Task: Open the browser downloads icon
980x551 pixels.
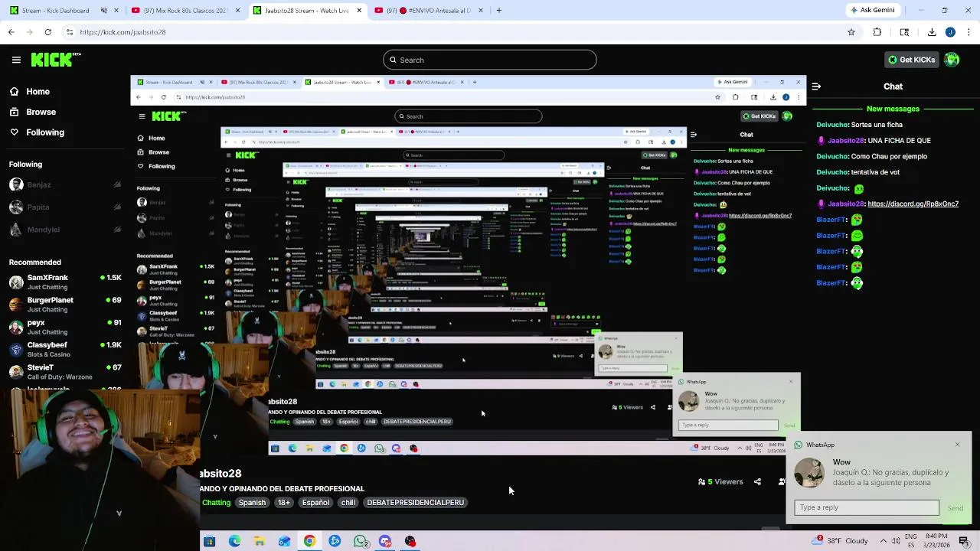Action: pos(932,32)
